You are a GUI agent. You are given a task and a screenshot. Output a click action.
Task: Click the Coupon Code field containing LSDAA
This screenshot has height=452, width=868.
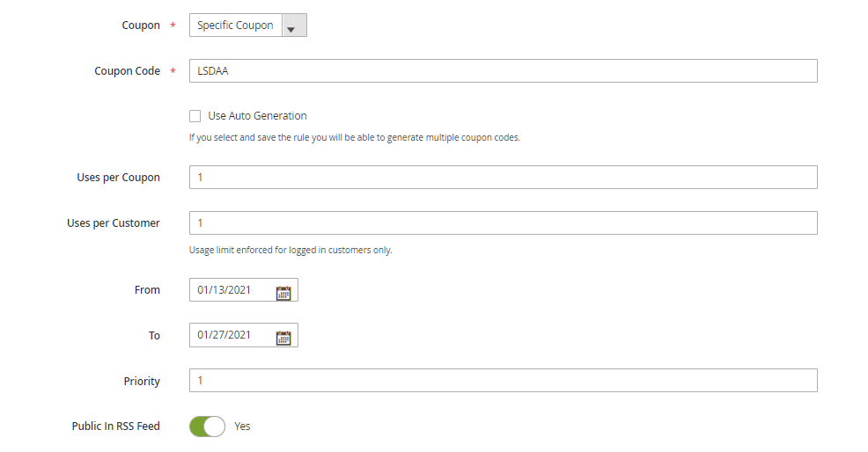pos(503,71)
